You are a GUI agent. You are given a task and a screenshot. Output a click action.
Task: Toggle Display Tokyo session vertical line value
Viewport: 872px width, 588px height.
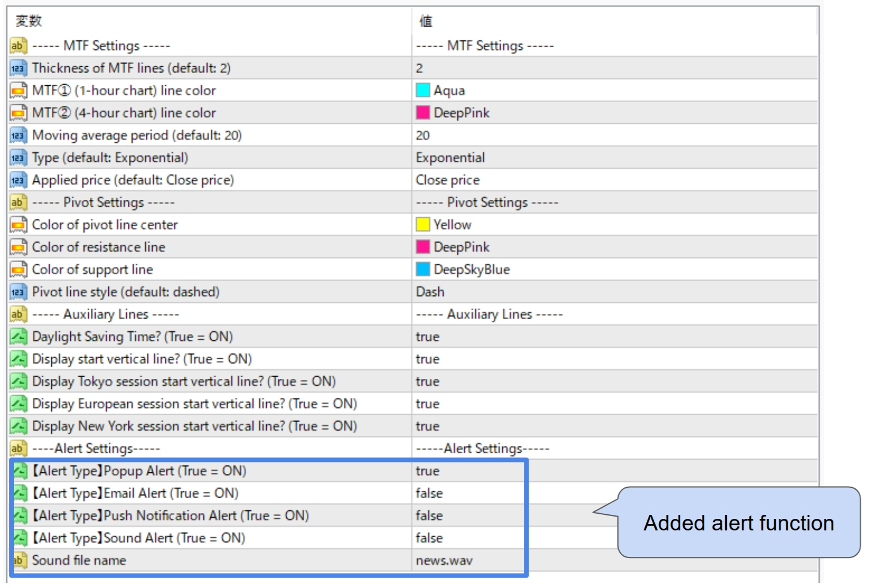coord(427,381)
